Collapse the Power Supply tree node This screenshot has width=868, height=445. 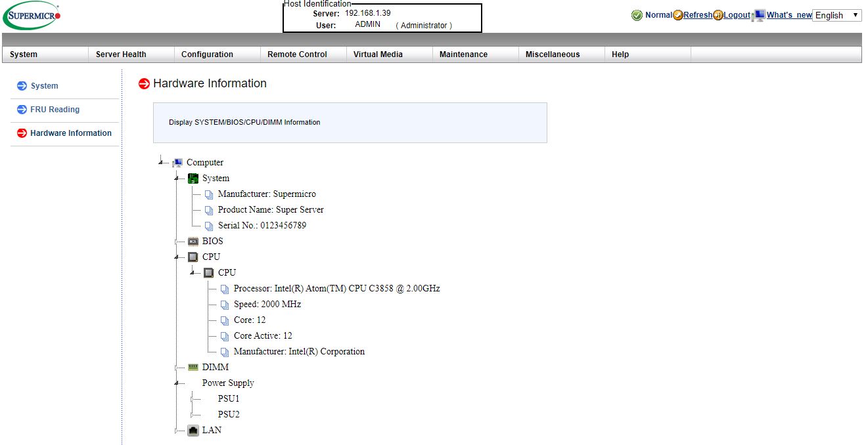point(177,383)
